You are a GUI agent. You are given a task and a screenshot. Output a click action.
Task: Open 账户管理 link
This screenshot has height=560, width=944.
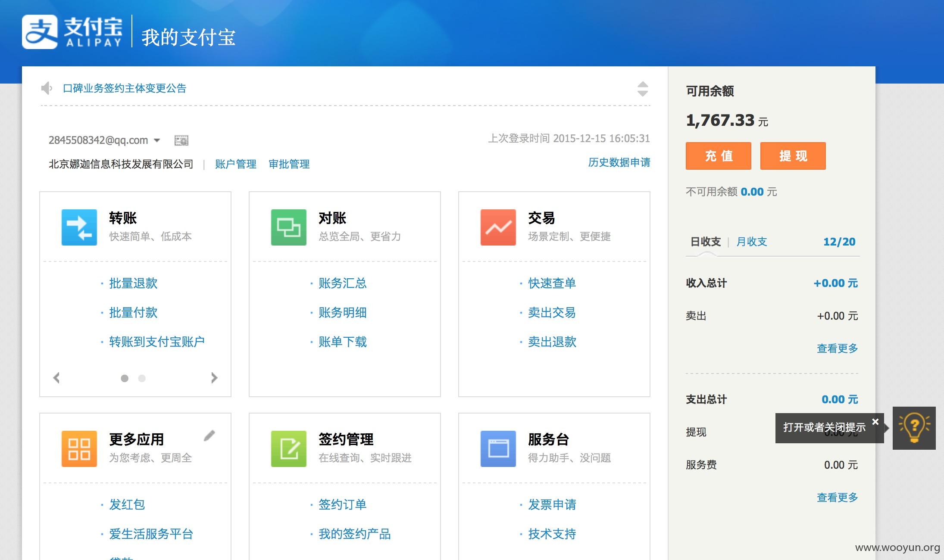pos(236,164)
